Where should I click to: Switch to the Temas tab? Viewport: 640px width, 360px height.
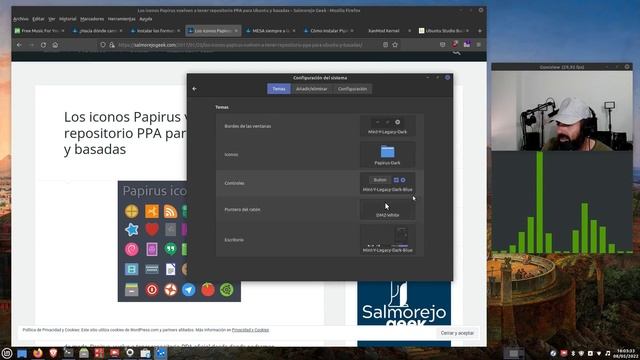click(279, 89)
